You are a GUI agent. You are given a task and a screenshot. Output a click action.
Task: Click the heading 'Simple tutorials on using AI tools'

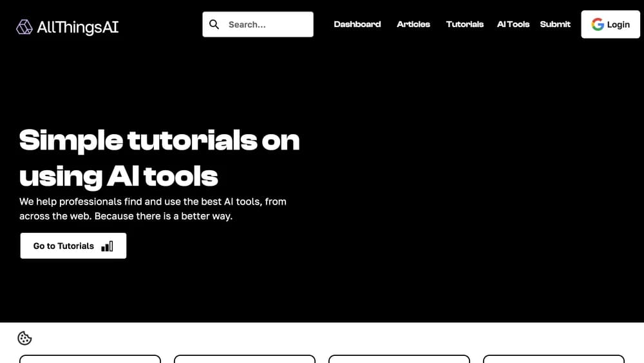[159, 158]
